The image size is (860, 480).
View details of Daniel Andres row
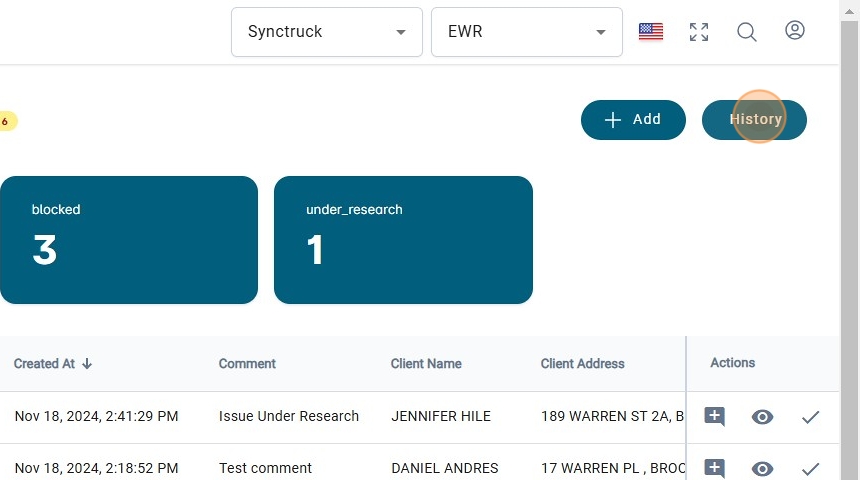click(x=762, y=468)
